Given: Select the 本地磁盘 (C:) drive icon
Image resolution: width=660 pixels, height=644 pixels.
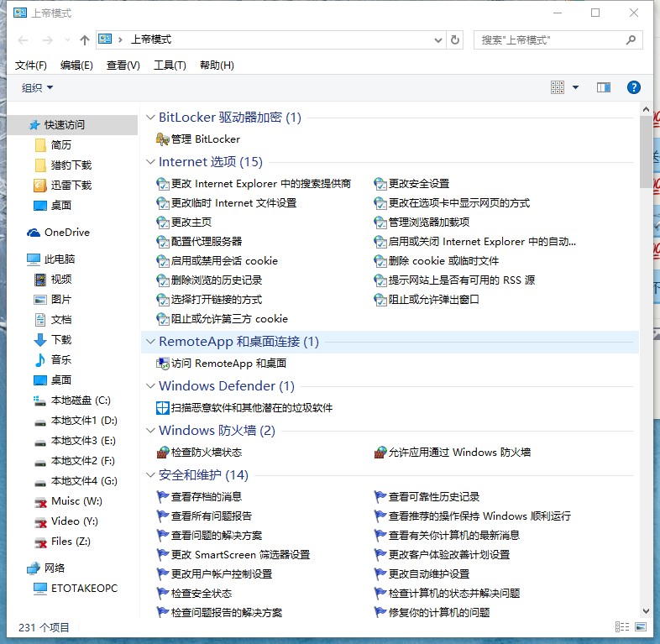Looking at the screenshot, I should coord(40,401).
